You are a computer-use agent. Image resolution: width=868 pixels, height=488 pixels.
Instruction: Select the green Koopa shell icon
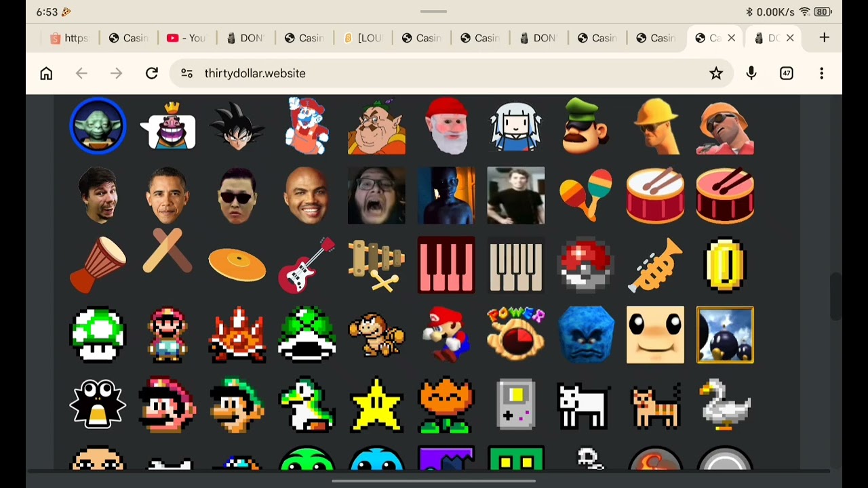tap(307, 335)
